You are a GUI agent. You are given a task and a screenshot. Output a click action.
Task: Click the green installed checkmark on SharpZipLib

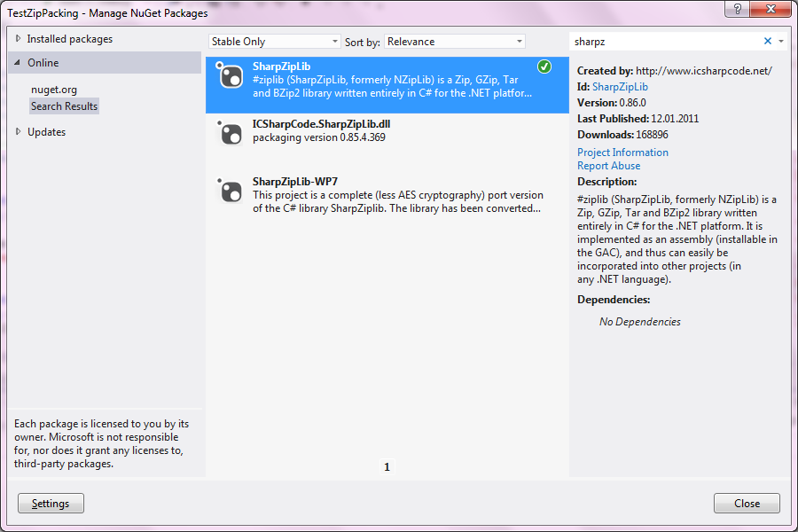543,66
